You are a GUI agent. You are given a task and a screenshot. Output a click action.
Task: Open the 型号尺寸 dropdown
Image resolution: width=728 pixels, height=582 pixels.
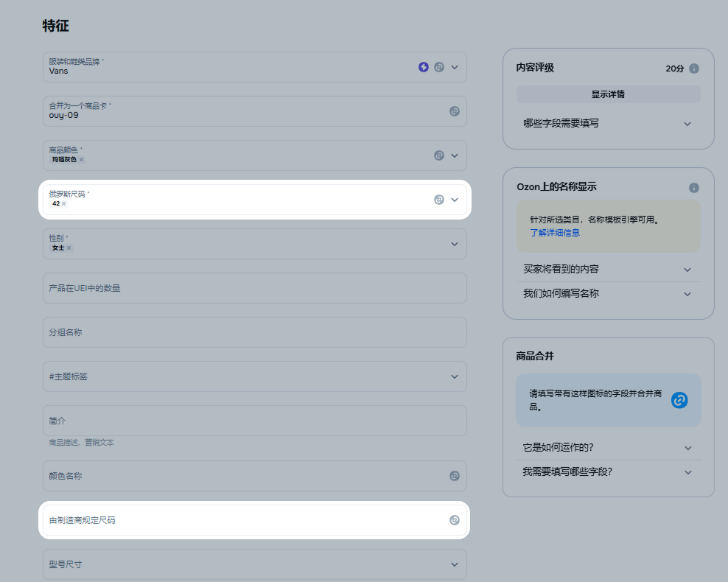455,564
